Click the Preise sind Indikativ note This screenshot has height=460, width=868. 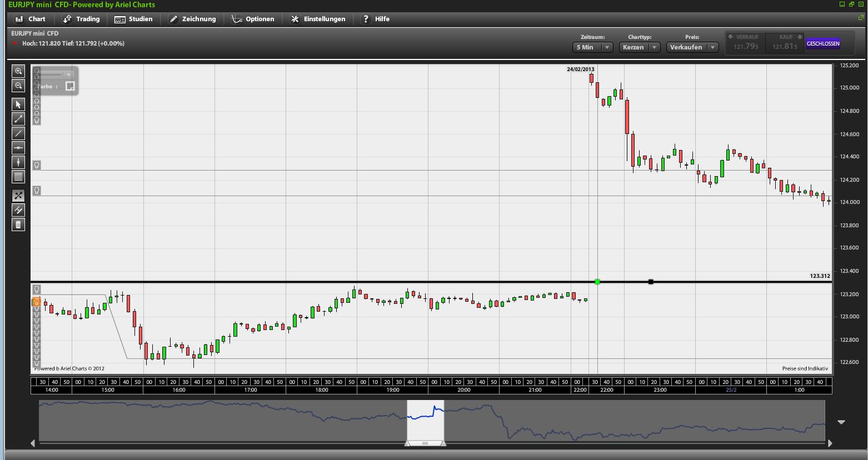click(x=805, y=368)
